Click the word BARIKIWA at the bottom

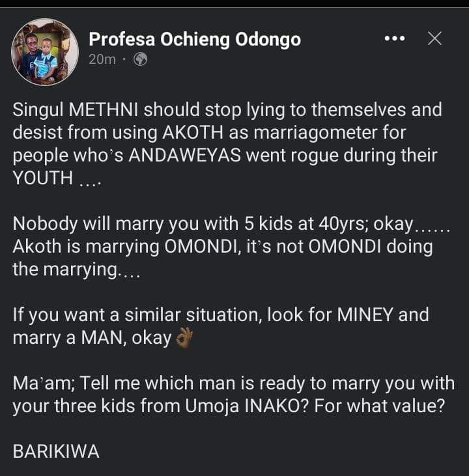[x=56, y=452]
